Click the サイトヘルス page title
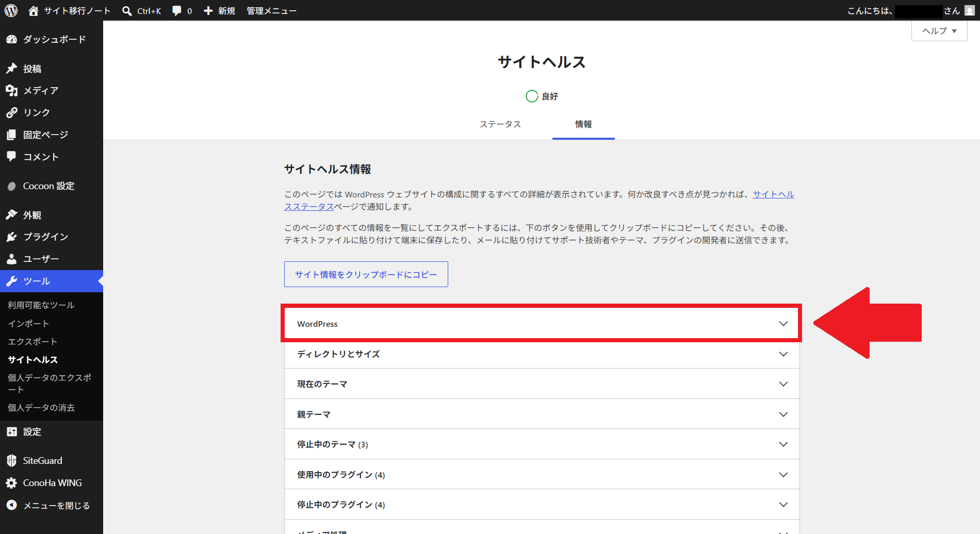Image resolution: width=980 pixels, height=534 pixels. coord(542,62)
